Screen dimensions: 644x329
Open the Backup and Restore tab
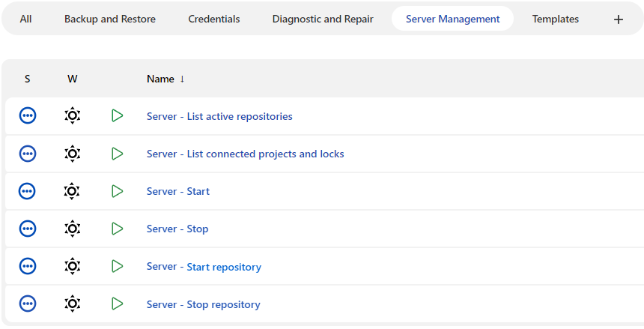(110, 19)
